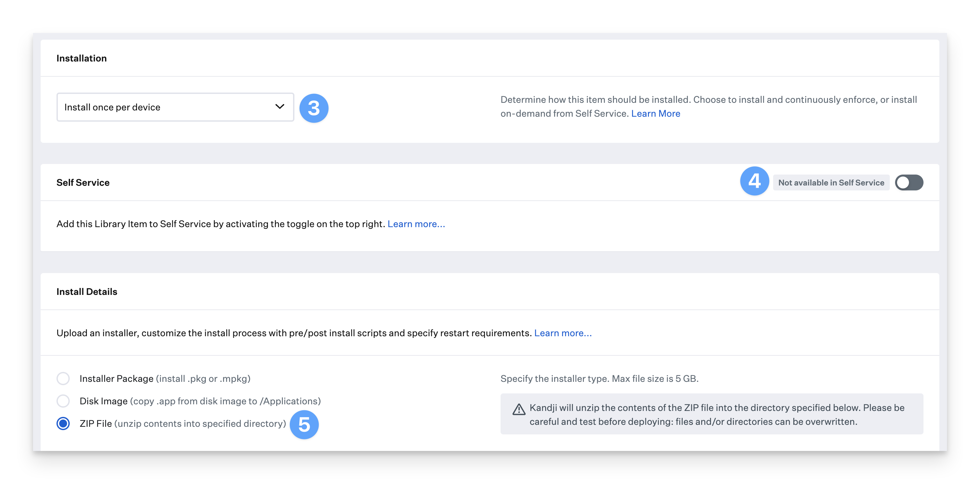
Task: Click the Not available in Self Service label
Action: (x=831, y=182)
